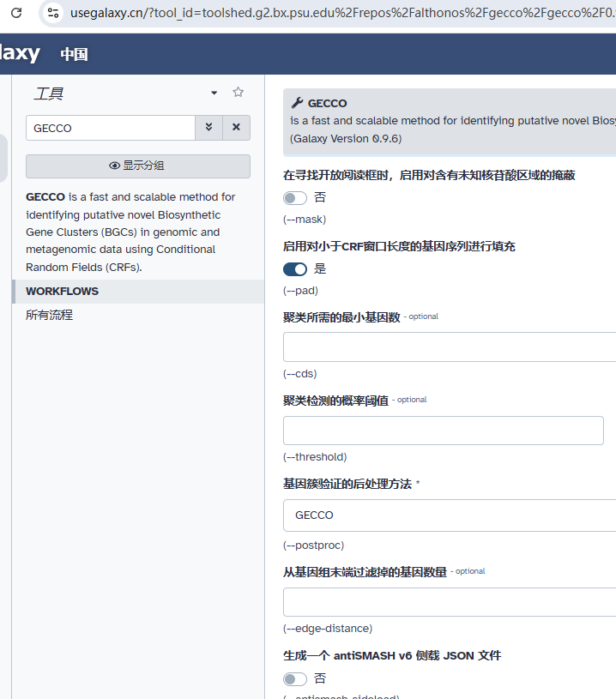Open site information icon in address bar
The image size is (616, 699).
pos(53,13)
